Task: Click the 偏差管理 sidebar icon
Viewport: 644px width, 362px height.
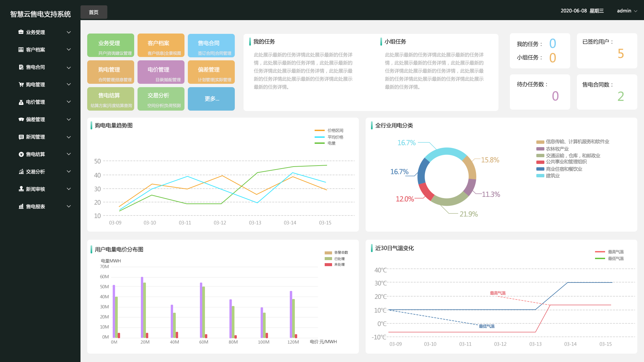Action: point(21,119)
